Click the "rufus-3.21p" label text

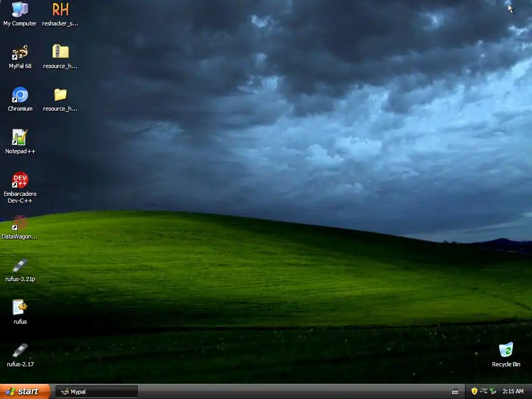tap(20, 279)
